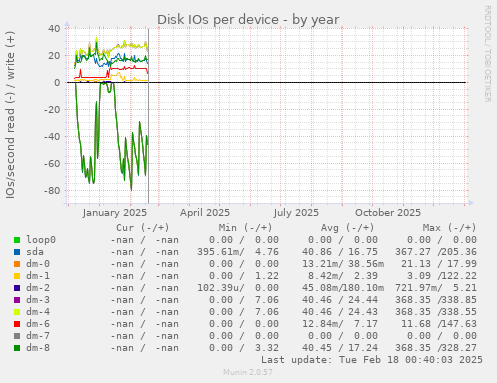Click the dm-4 max value '368.35 /338.55'

[436, 312]
